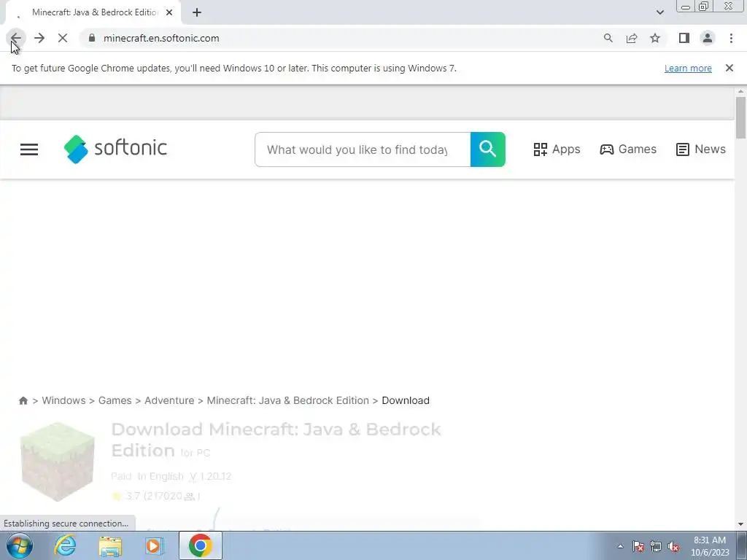This screenshot has height=560, width=747.
Task: Open the News section
Action: [701, 149]
